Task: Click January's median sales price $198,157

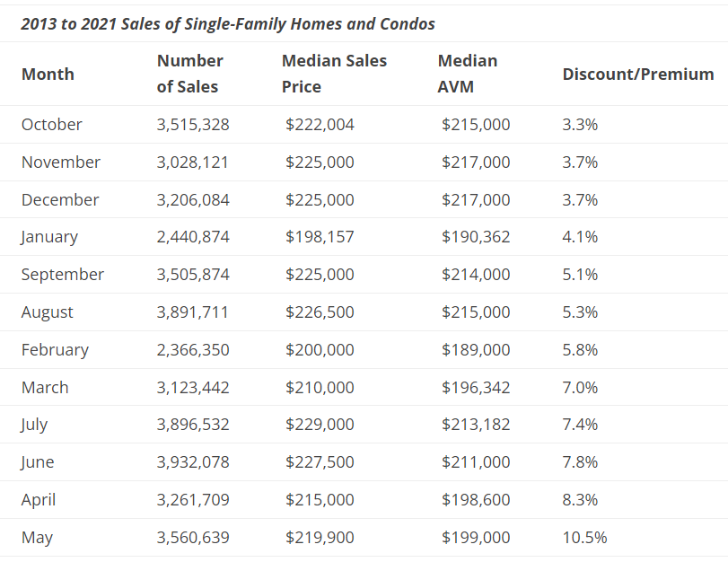Action: coord(320,237)
